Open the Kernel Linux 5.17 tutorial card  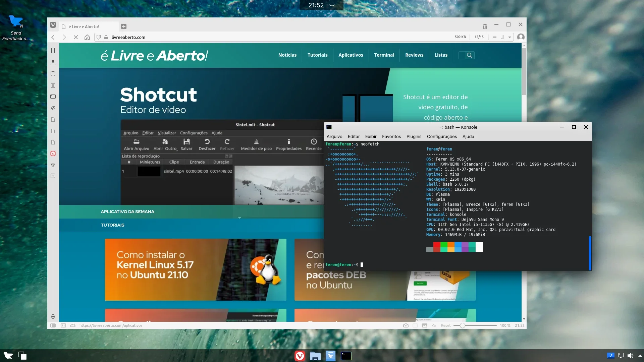click(x=196, y=269)
